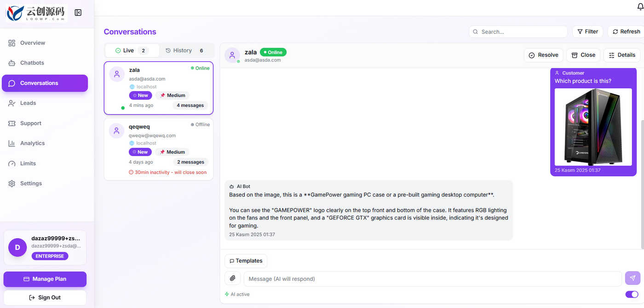
Task: Select the Live conversations tab
Action: tap(132, 51)
